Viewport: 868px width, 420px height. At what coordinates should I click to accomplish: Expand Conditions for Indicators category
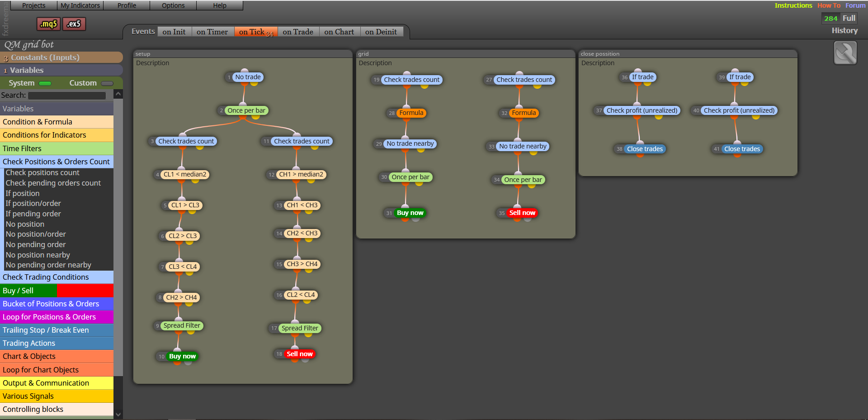57,135
